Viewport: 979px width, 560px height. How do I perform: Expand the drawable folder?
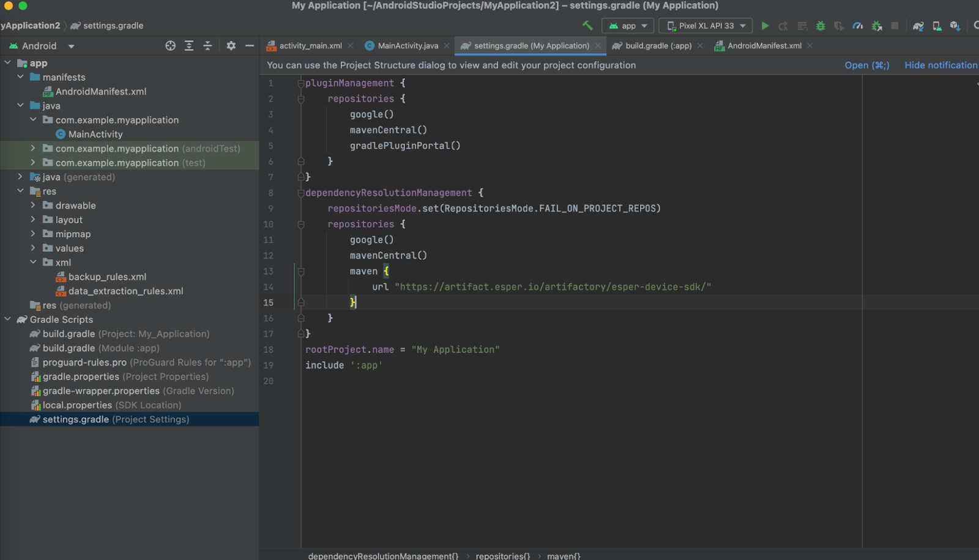pos(33,205)
